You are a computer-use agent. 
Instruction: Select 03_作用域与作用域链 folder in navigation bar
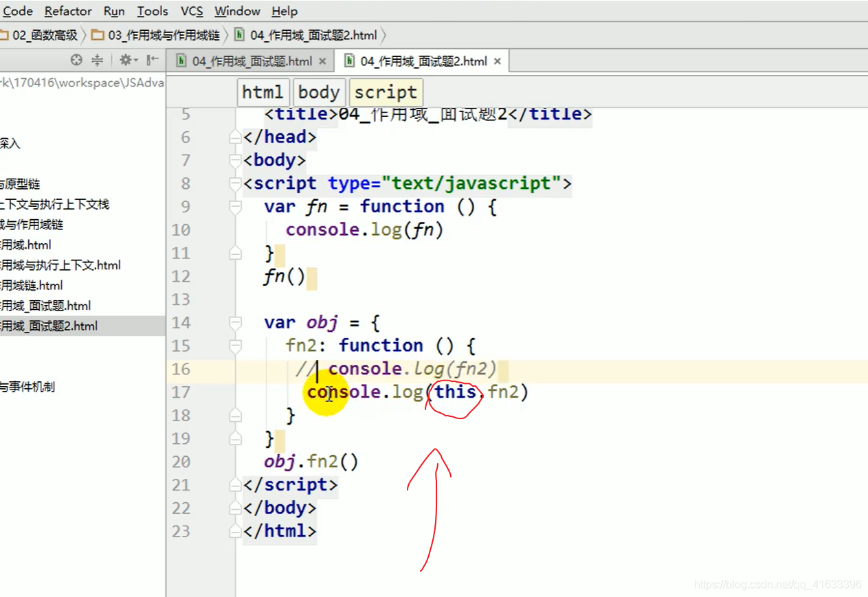(x=155, y=35)
